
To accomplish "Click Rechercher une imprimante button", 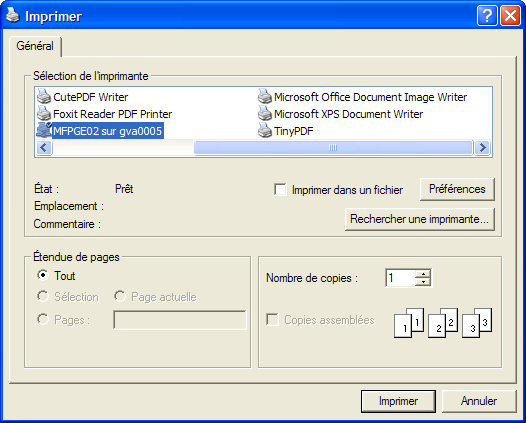I will coord(420,219).
